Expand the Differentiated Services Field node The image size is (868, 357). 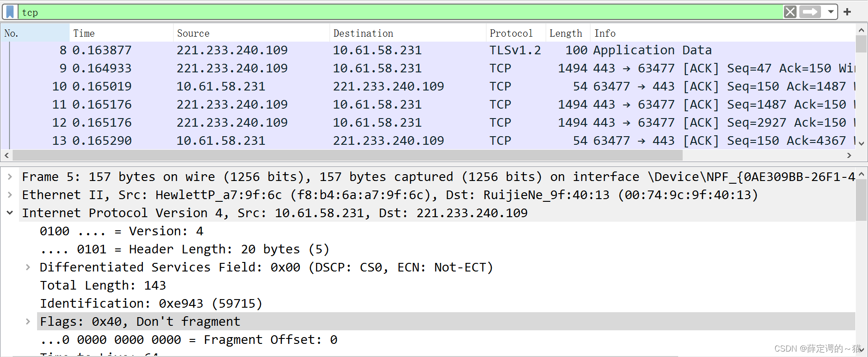[28, 267]
